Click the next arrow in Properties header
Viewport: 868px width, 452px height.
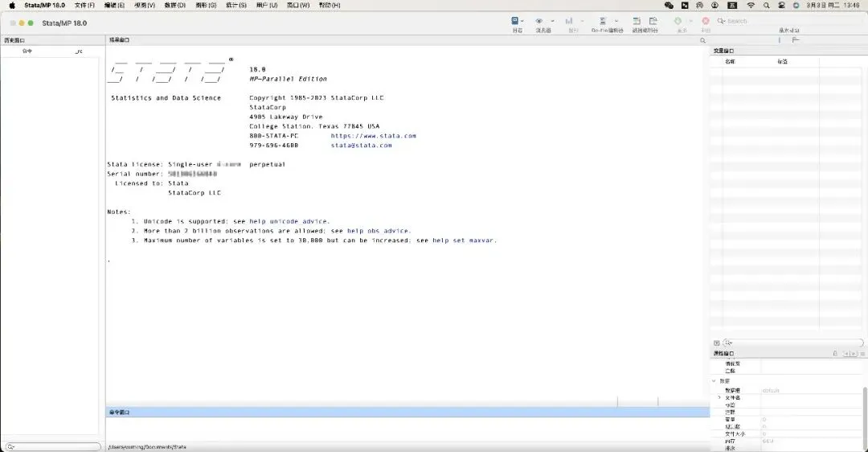tap(854, 353)
